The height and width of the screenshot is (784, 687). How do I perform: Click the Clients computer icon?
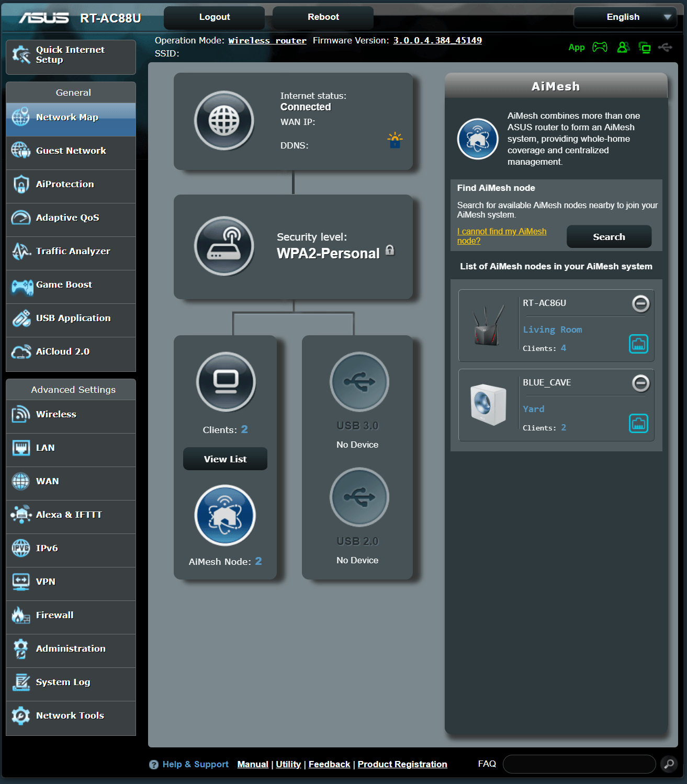coord(226,382)
